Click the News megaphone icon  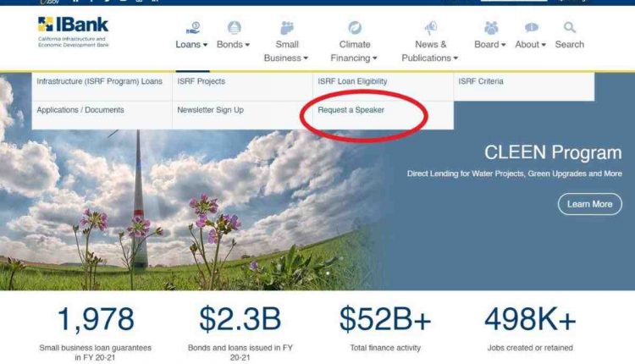click(x=430, y=28)
